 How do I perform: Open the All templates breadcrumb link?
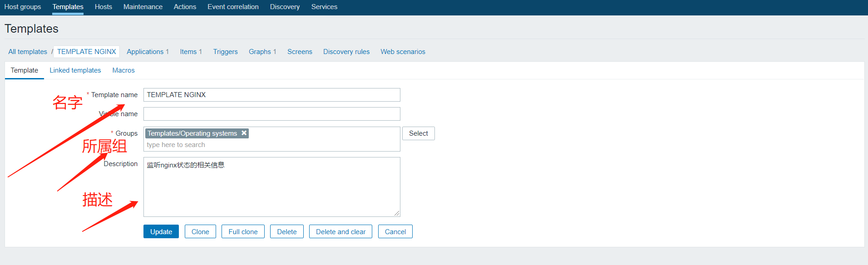coord(28,52)
